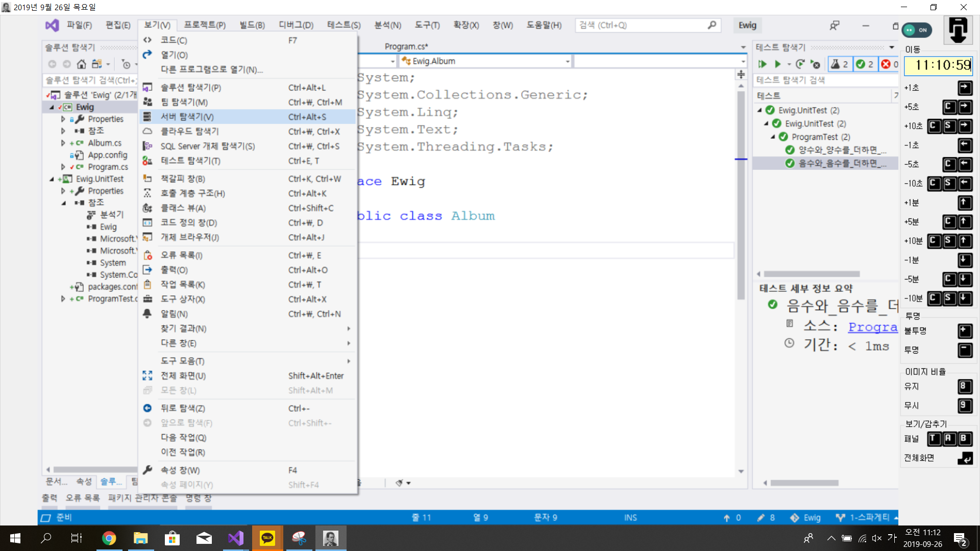Click the Progra source link in test details
980x551 pixels.
872,327
